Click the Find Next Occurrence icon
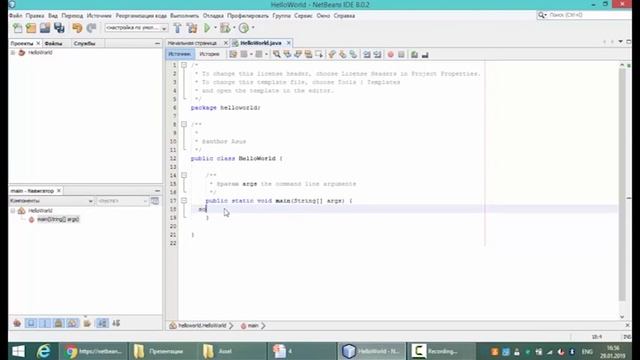Image resolution: width=640 pixels, height=360 pixels. tap(298, 54)
